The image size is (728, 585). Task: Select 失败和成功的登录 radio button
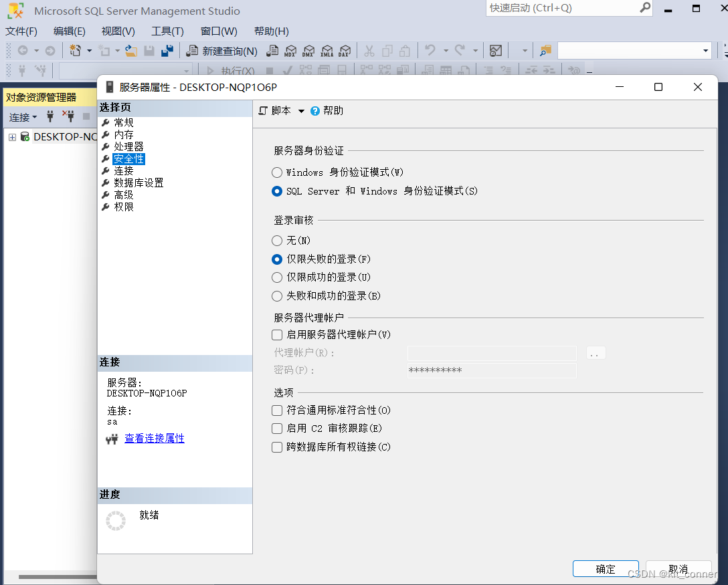pos(277,296)
